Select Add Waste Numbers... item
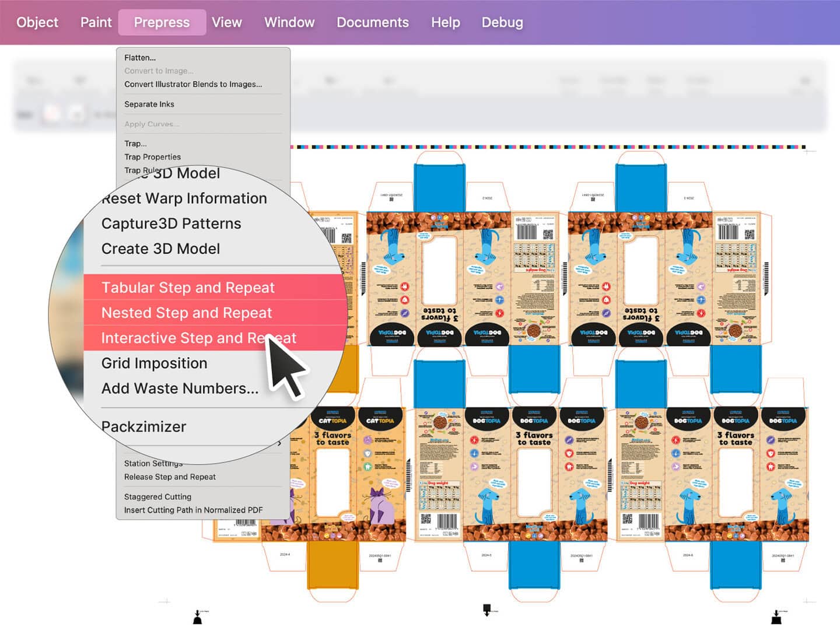The image size is (840, 630). tap(180, 388)
